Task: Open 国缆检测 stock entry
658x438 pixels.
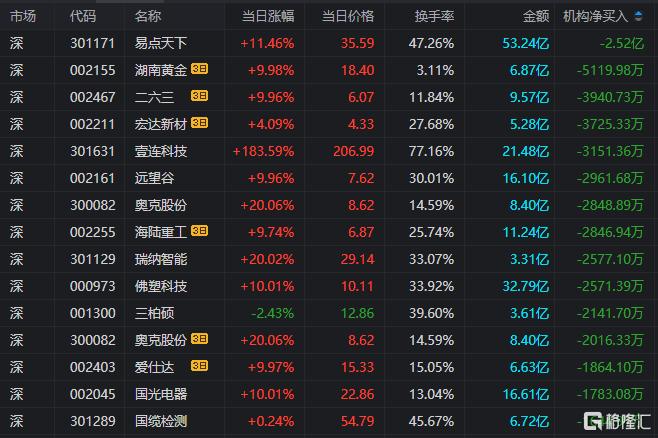Action: [x=161, y=421]
